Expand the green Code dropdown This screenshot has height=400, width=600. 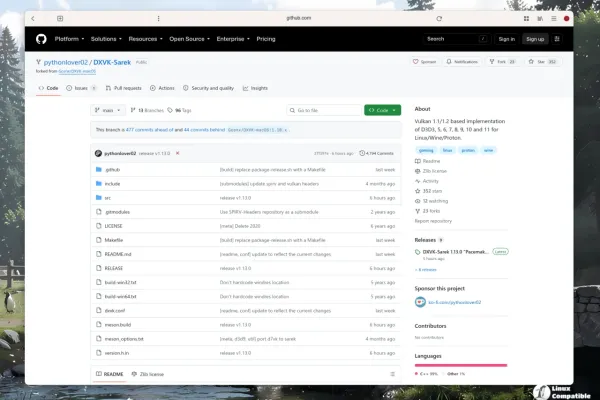[382, 110]
